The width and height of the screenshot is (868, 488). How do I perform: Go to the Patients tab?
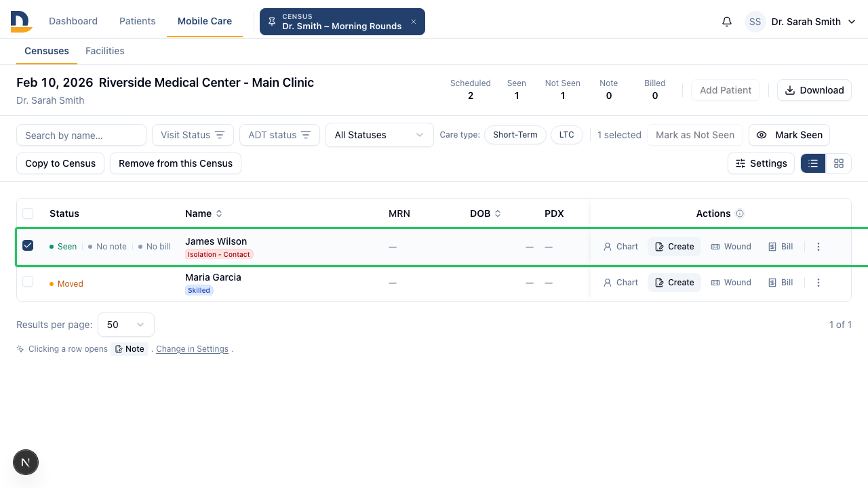coord(138,21)
